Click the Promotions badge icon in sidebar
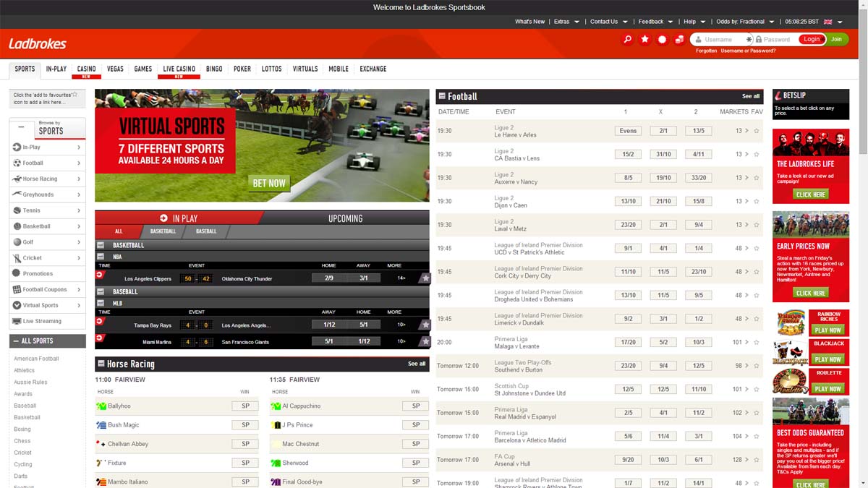Screen dimensions: 868x488 pos(17,273)
